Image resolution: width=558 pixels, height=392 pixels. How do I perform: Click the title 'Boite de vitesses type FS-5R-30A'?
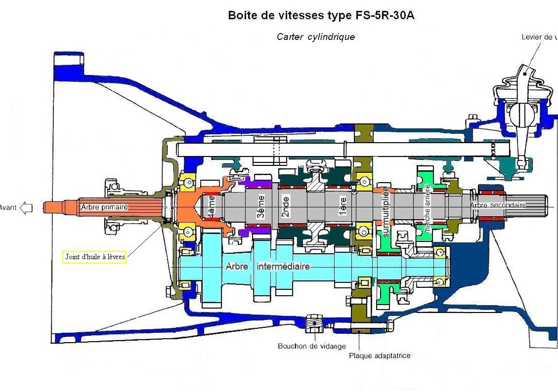[321, 15]
